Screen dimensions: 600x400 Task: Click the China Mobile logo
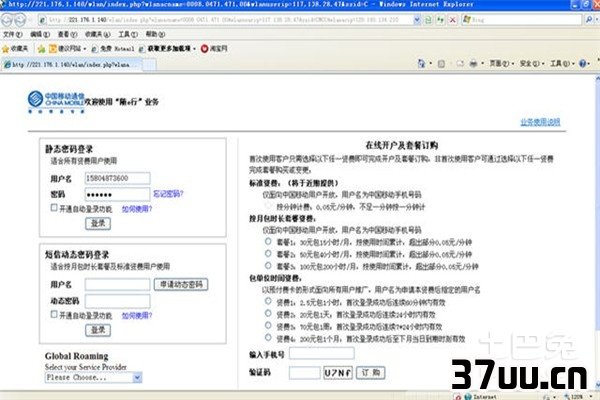56,101
